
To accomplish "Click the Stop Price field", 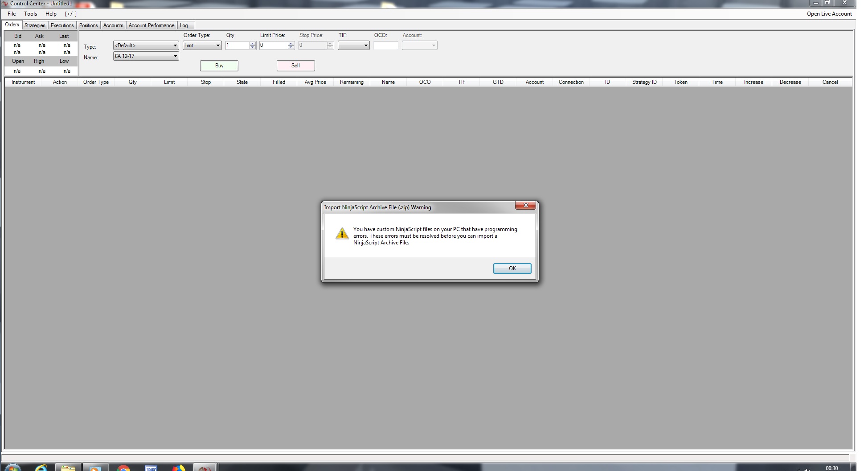I will [313, 45].
